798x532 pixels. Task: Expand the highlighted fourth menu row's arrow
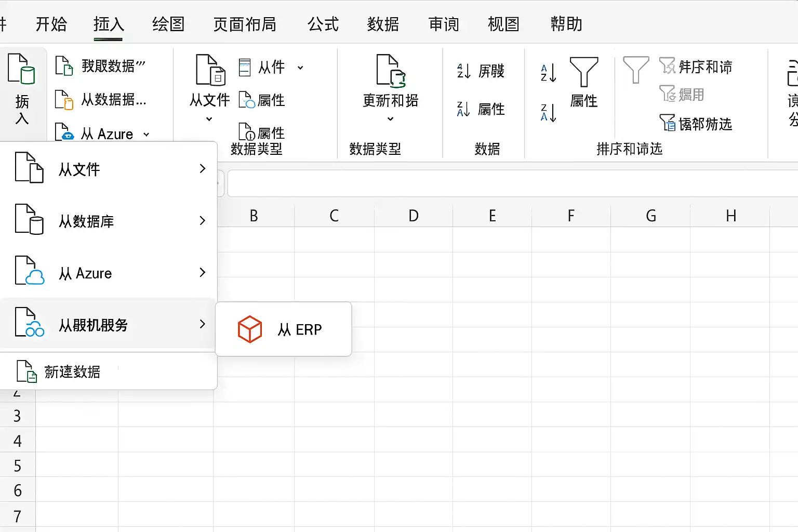(203, 324)
